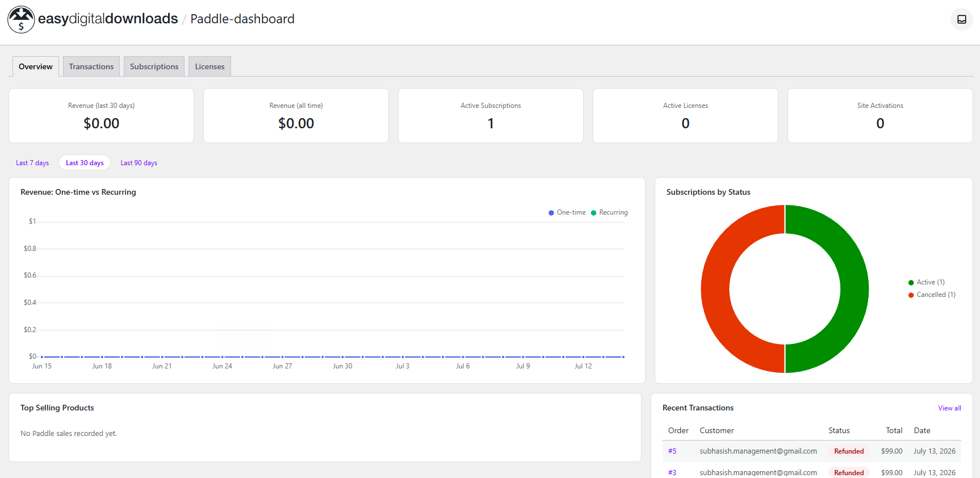Click the Status column header
The width and height of the screenshot is (980, 478).
pyautogui.click(x=839, y=430)
